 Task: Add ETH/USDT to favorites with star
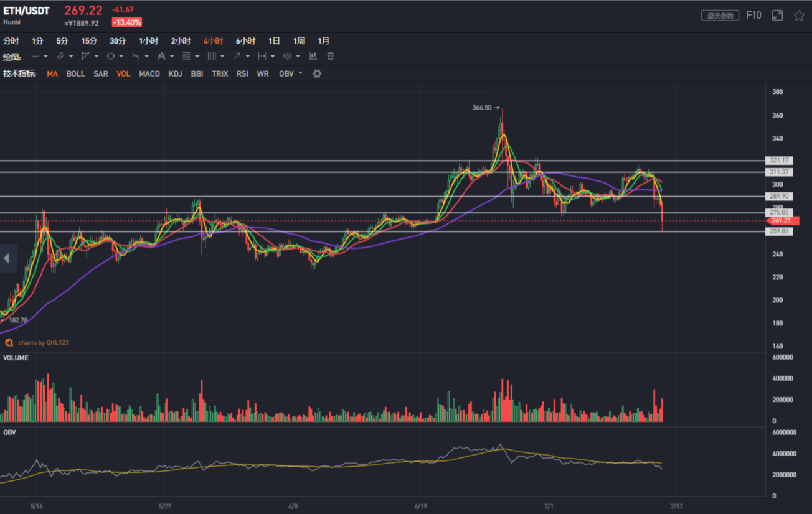coord(799,16)
